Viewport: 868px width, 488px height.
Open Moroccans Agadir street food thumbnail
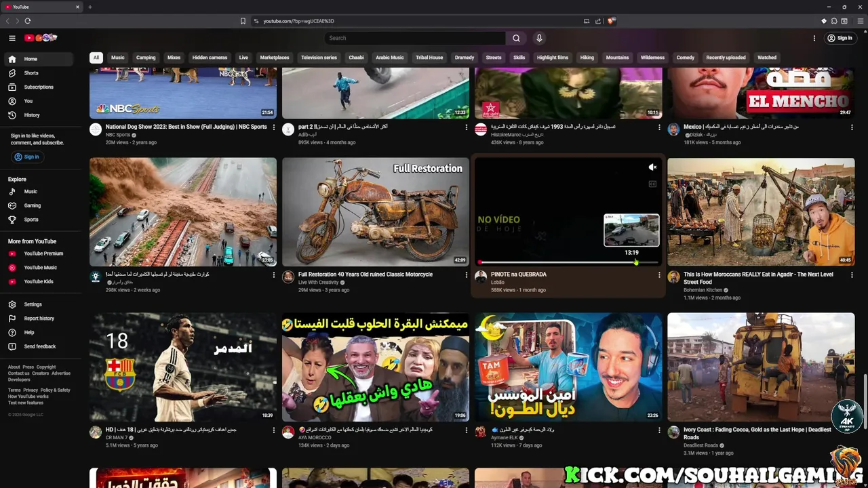coord(761,212)
